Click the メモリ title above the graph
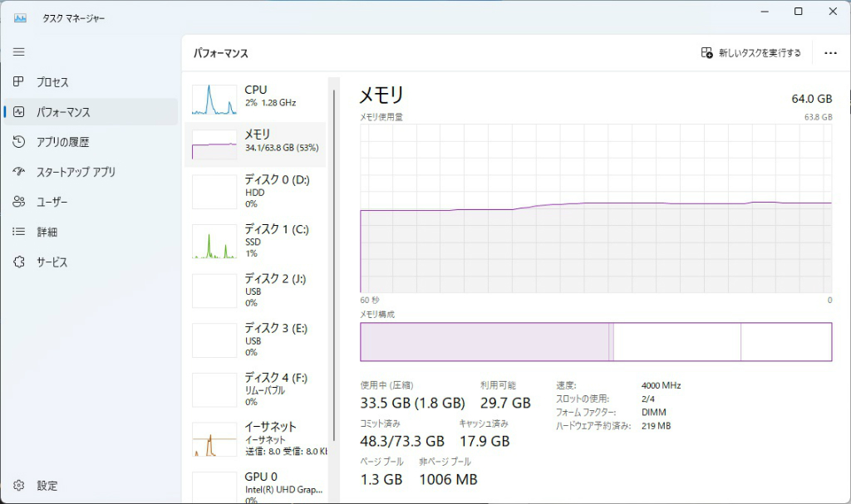 381,95
